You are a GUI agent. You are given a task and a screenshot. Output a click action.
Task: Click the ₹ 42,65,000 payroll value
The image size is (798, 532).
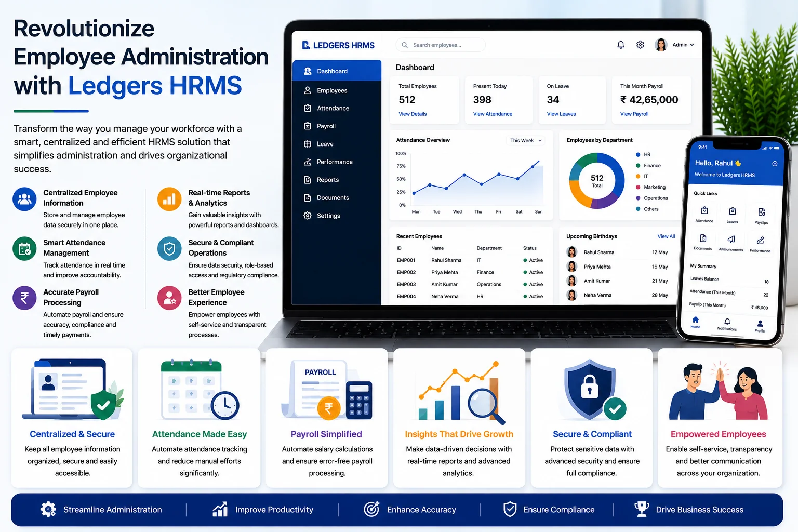pos(649,100)
